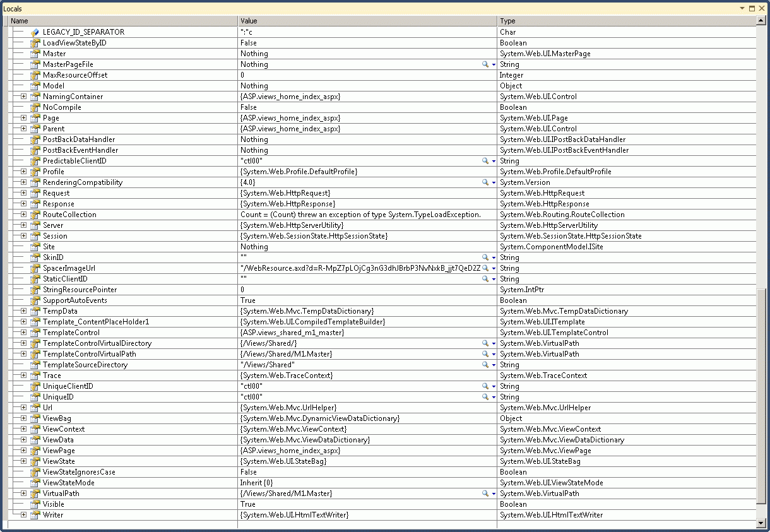
Task: Select the MaxResourceOffset row name
Action: point(75,75)
